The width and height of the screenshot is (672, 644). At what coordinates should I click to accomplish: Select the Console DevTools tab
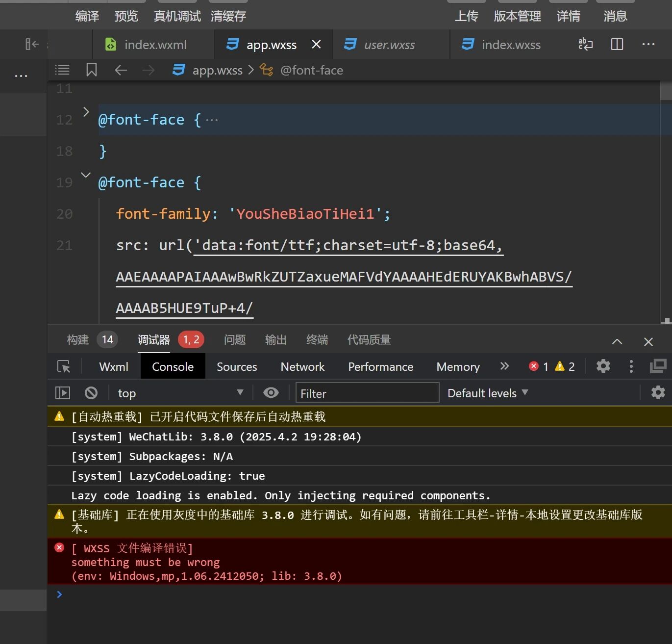pos(173,366)
